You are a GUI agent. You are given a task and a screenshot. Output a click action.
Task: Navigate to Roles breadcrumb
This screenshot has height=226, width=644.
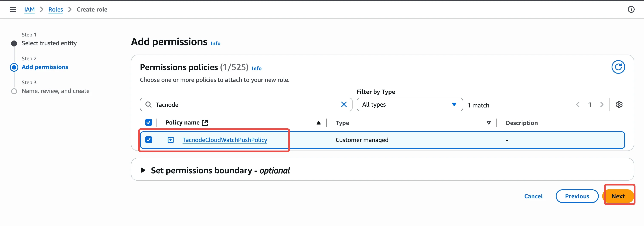click(55, 10)
